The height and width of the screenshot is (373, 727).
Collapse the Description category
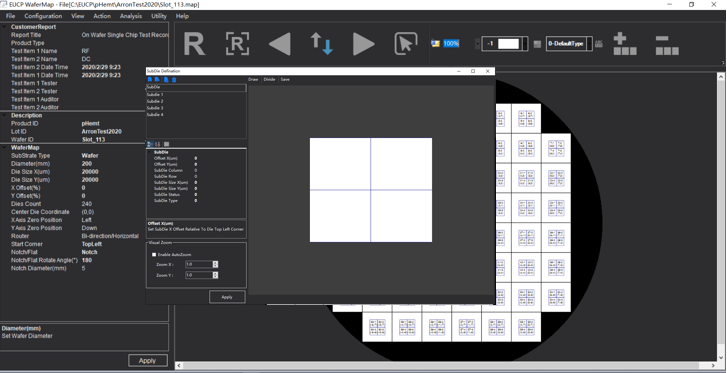(x=4, y=116)
